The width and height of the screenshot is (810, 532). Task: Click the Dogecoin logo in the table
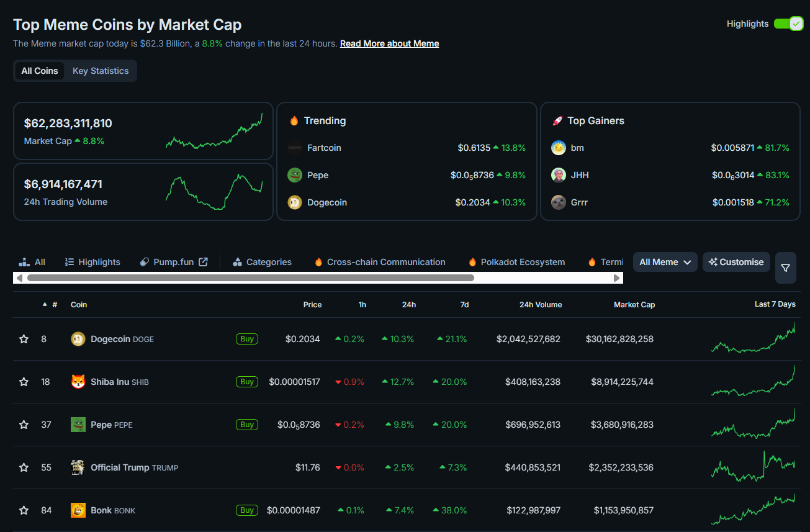[78, 339]
